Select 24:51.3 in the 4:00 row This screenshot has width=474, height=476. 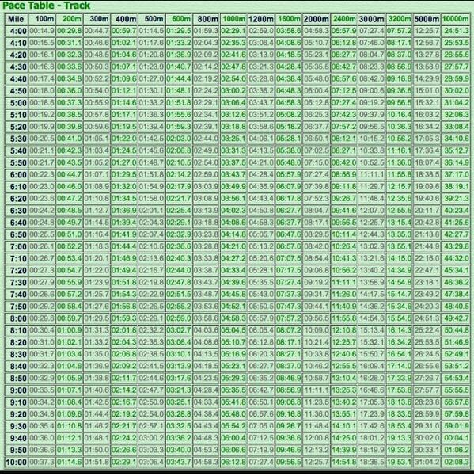455,31
